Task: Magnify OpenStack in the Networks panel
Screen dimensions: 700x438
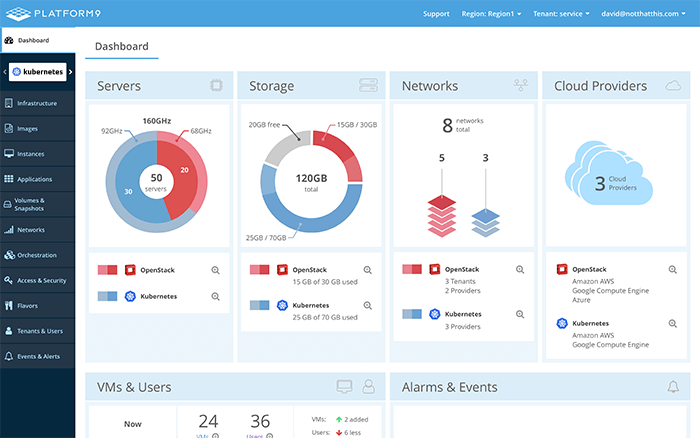Action: [x=520, y=269]
